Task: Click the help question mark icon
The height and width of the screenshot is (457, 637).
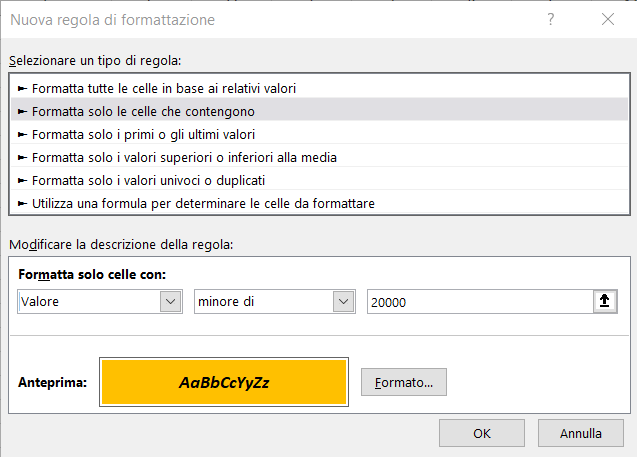Action: coord(551,19)
